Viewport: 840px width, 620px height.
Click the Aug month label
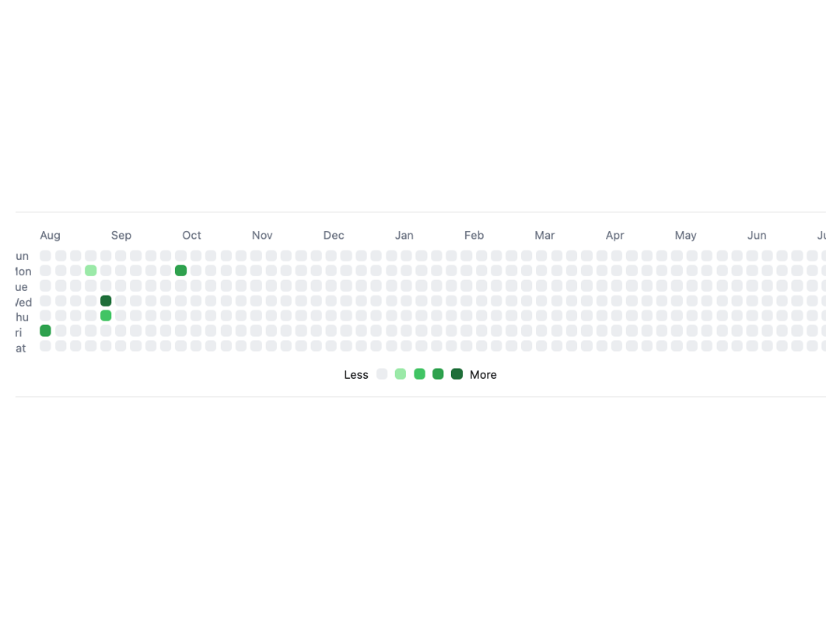(x=51, y=235)
